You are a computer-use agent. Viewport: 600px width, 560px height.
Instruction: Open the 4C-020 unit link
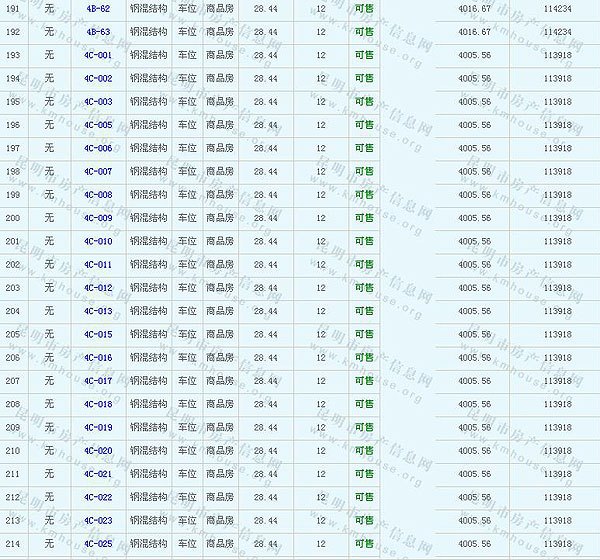click(98, 451)
